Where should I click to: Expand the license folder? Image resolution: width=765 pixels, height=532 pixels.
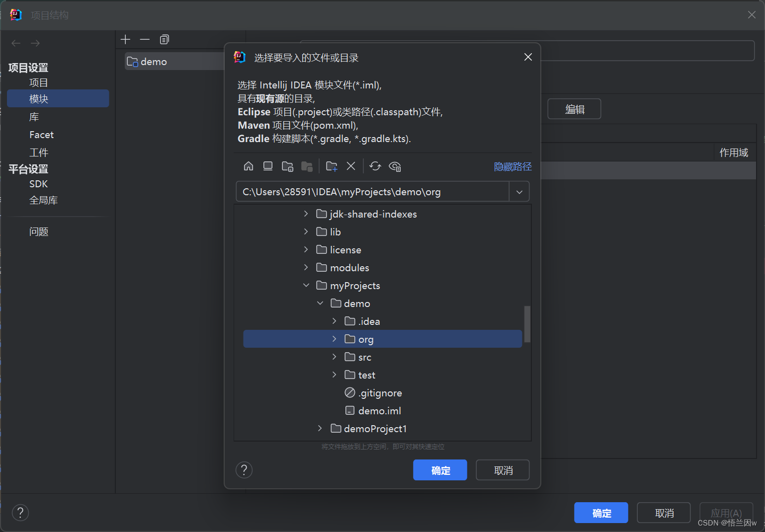tap(306, 249)
